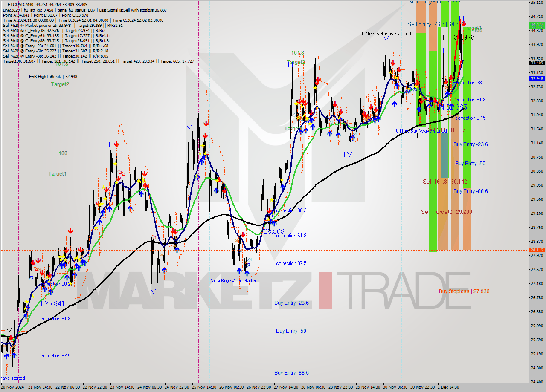546x392 pixels.
Task: Click the '27 Nov 14:30' time axis label
Action: tap(286, 387)
